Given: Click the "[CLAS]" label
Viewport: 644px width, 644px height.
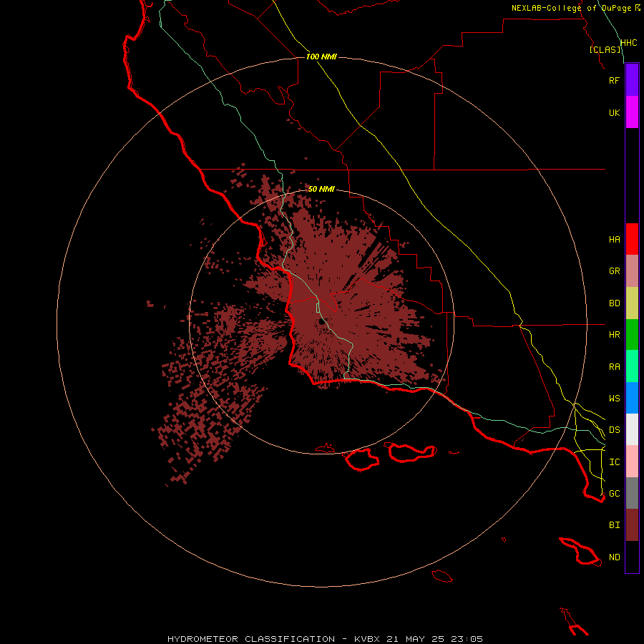Looking at the screenshot, I should pyautogui.click(x=605, y=49).
